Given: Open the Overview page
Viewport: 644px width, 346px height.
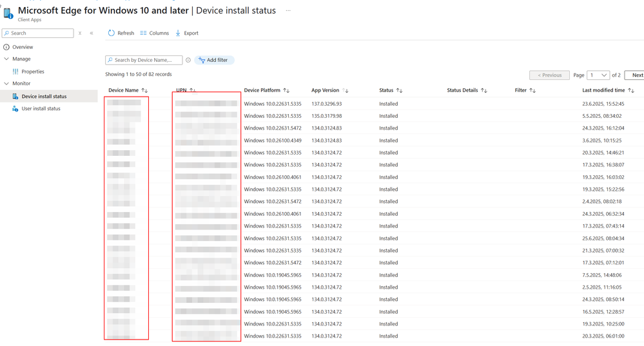Looking at the screenshot, I should coord(23,47).
